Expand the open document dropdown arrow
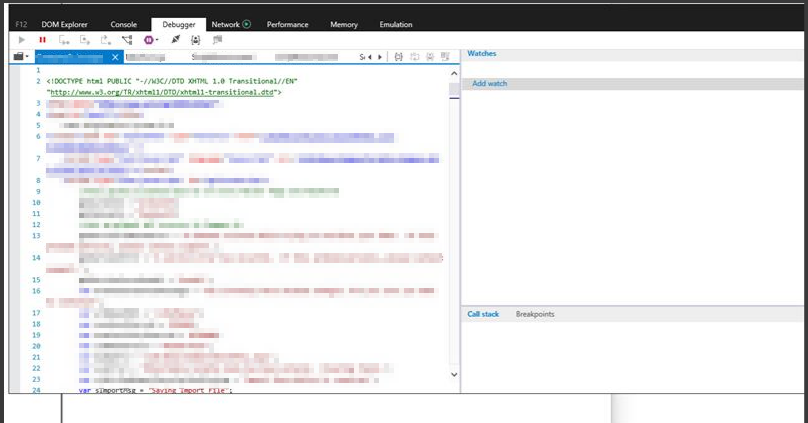 pos(27,56)
